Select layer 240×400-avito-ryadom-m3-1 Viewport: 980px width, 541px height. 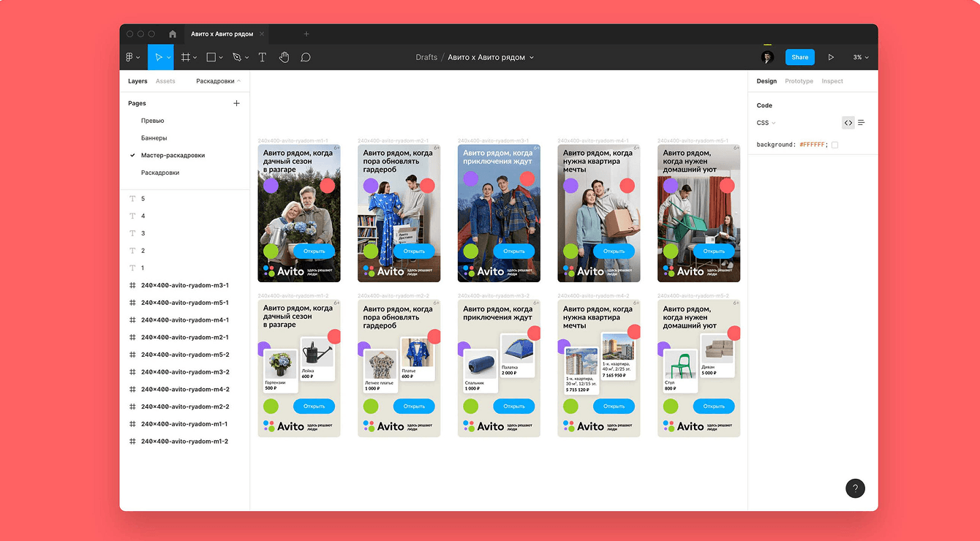tap(184, 285)
